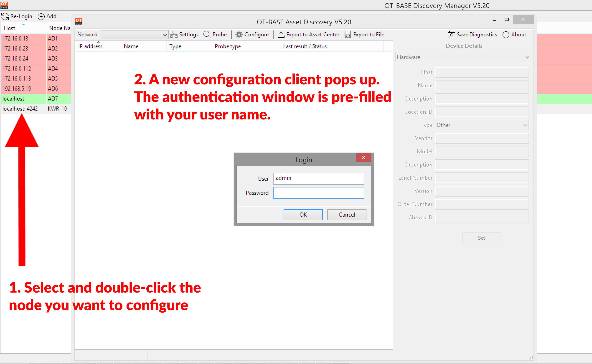
Task: Maximize the Asset Discovery window
Action: click(506, 20)
